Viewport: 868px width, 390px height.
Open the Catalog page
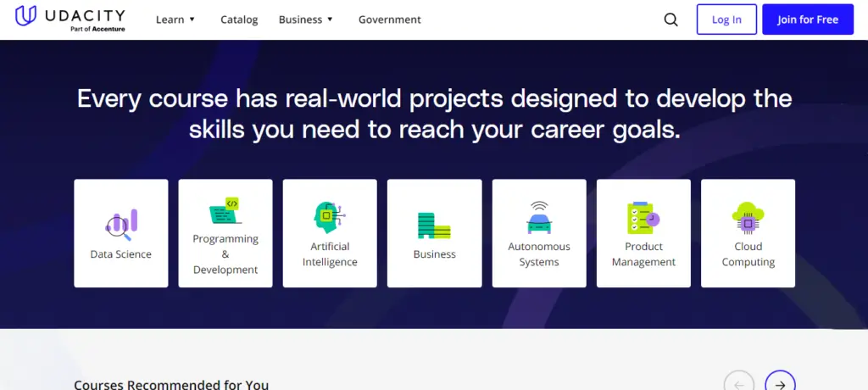point(239,19)
